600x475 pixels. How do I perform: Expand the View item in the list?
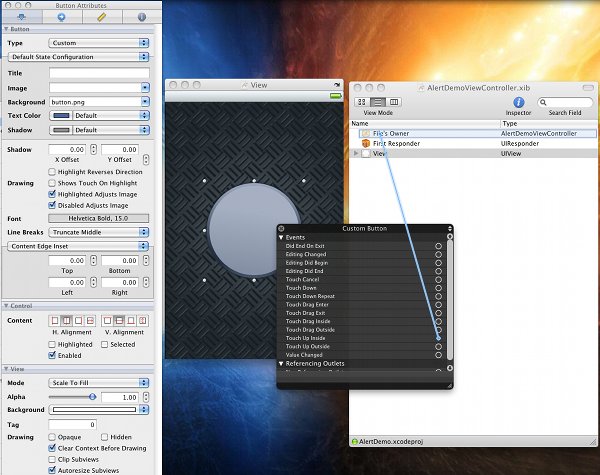(x=357, y=154)
